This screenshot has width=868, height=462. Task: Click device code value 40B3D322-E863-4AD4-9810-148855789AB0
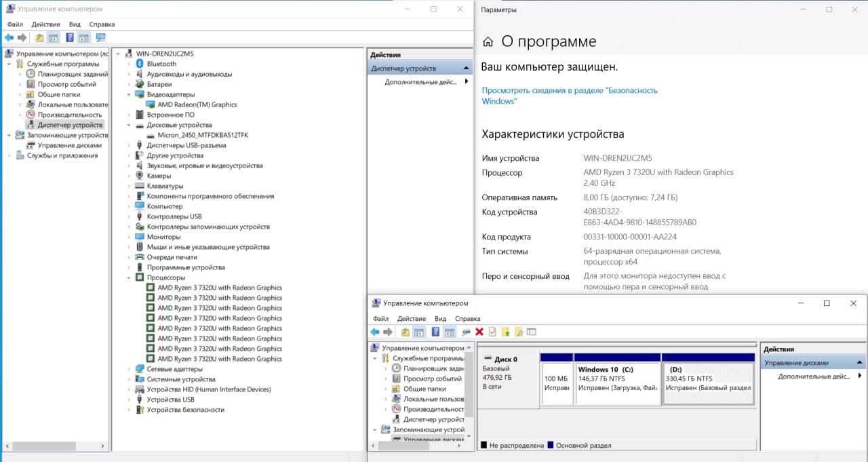click(640, 217)
